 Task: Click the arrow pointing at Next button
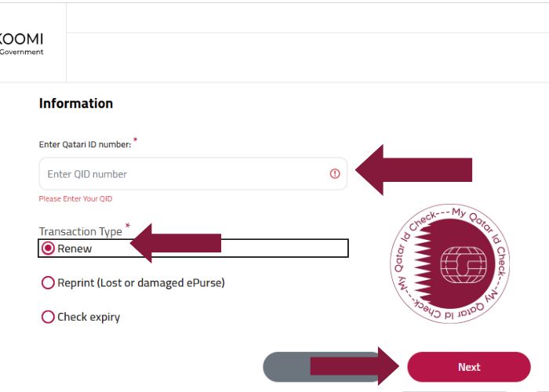click(x=354, y=366)
